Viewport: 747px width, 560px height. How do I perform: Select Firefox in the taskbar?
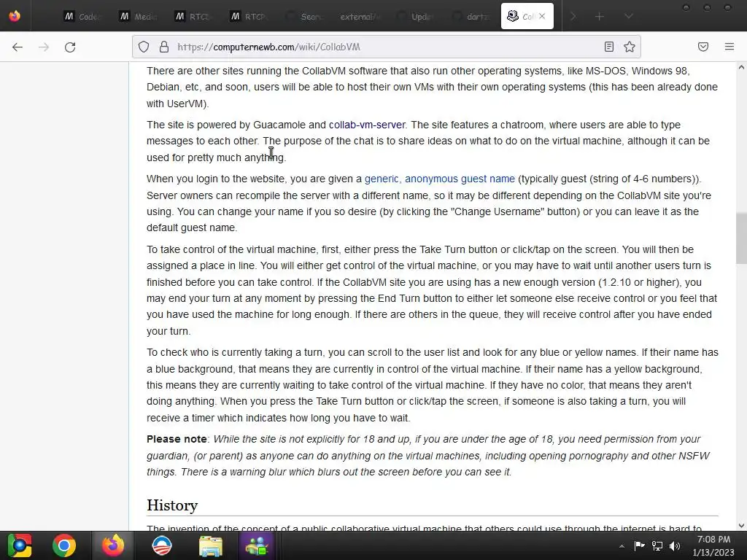[113, 545]
